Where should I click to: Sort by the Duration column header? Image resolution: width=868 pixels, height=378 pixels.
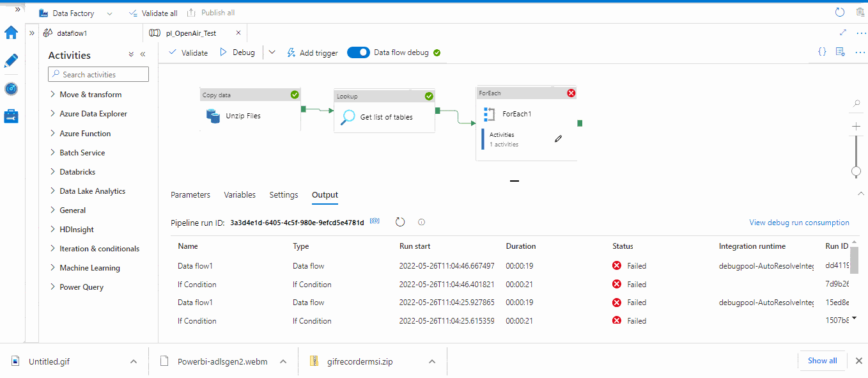click(521, 246)
